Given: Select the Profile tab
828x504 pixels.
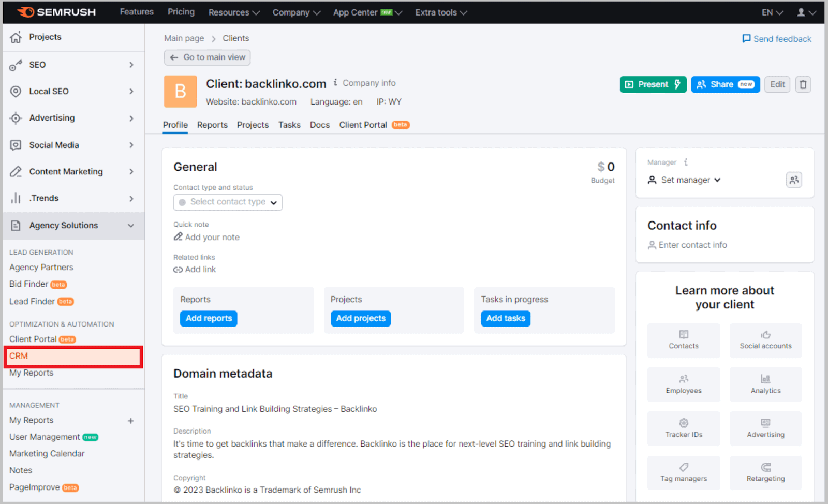Looking at the screenshot, I should pyautogui.click(x=175, y=125).
